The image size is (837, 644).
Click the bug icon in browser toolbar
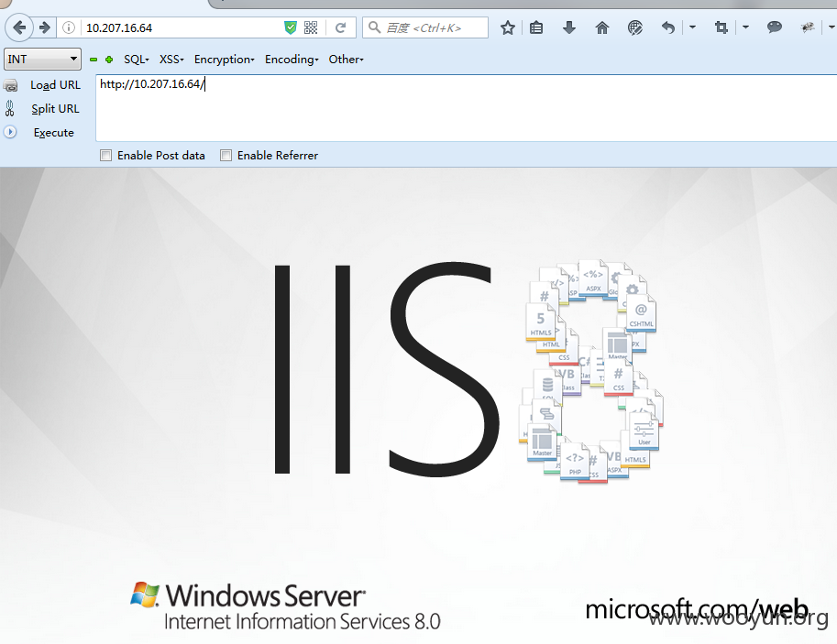(x=807, y=27)
